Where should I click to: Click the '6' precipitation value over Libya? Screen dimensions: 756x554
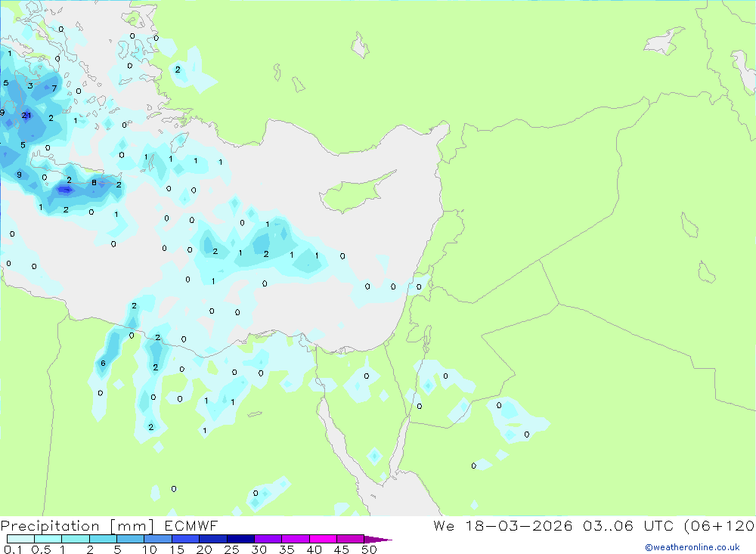point(103,363)
